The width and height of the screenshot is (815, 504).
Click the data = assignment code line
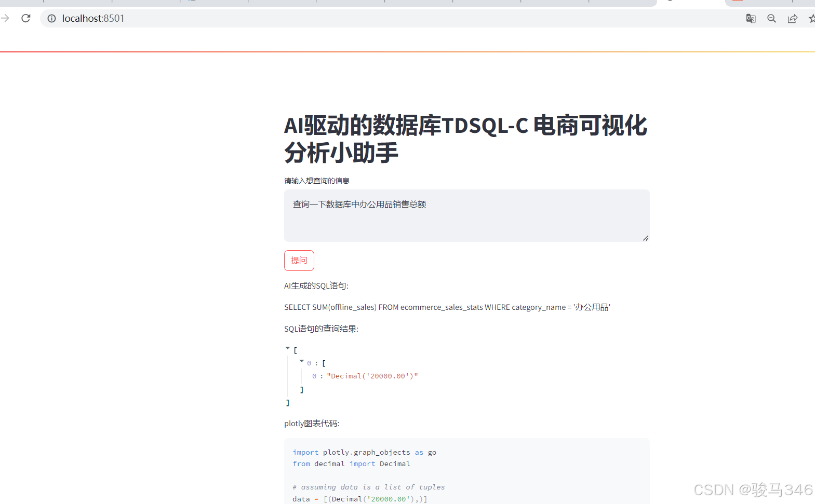pyautogui.click(x=360, y=499)
